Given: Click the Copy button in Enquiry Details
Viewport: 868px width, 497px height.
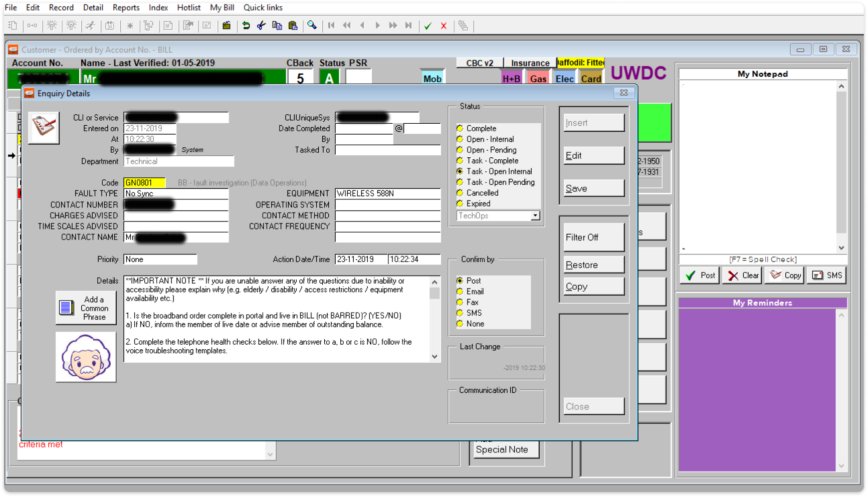Looking at the screenshot, I should (594, 287).
